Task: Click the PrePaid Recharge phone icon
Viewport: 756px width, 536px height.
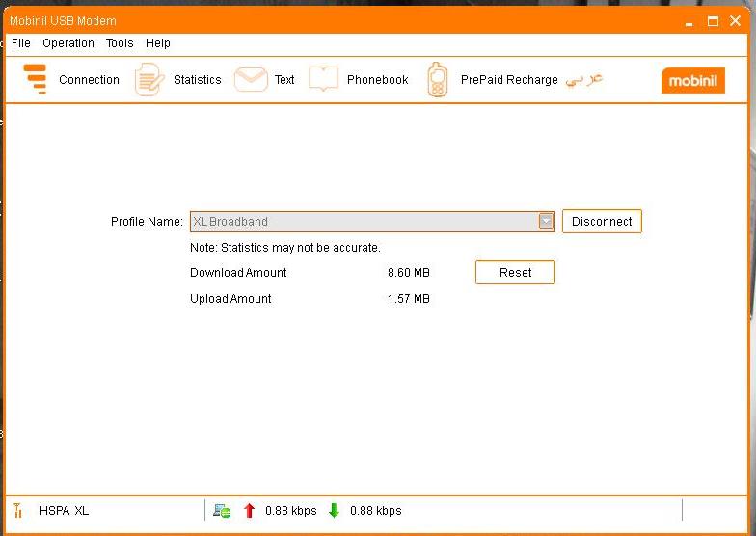Action: (x=438, y=79)
